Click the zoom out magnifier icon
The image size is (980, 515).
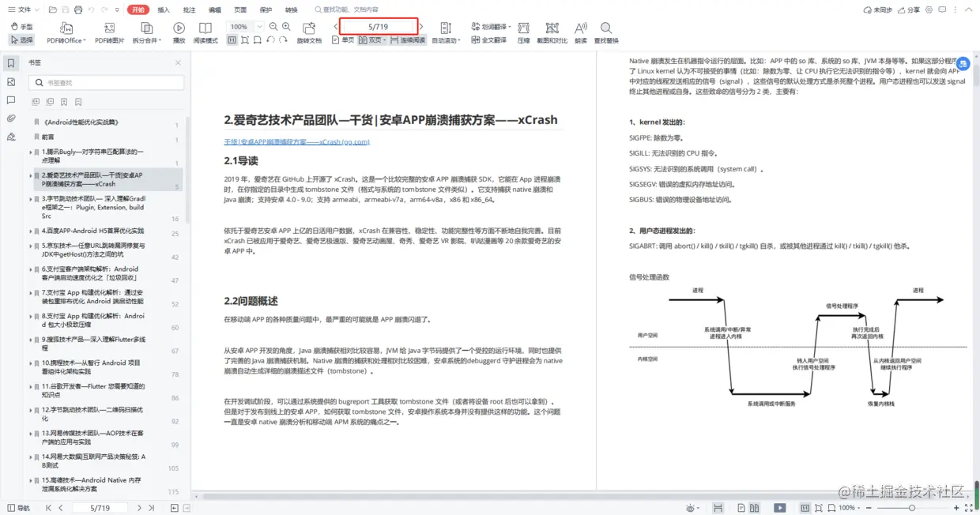(x=273, y=27)
